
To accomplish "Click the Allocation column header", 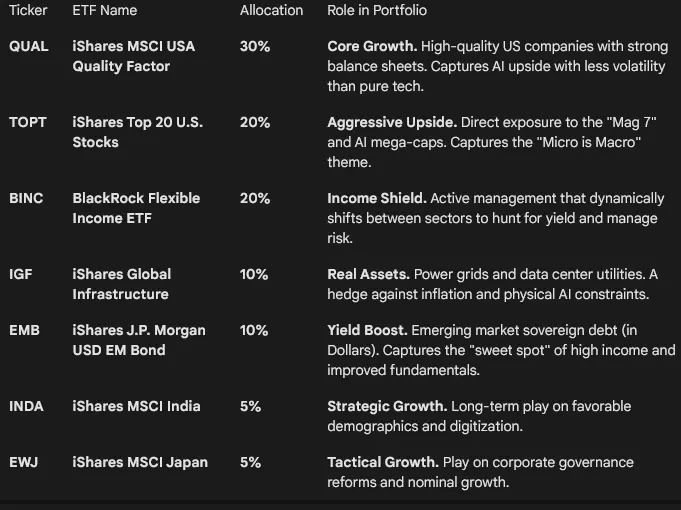I will click(x=271, y=10).
